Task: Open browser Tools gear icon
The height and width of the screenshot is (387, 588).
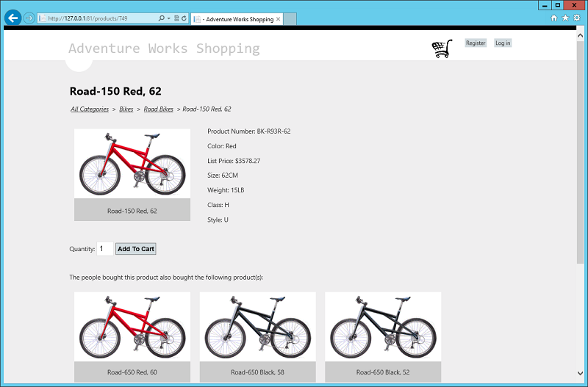Action: (x=577, y=18)
